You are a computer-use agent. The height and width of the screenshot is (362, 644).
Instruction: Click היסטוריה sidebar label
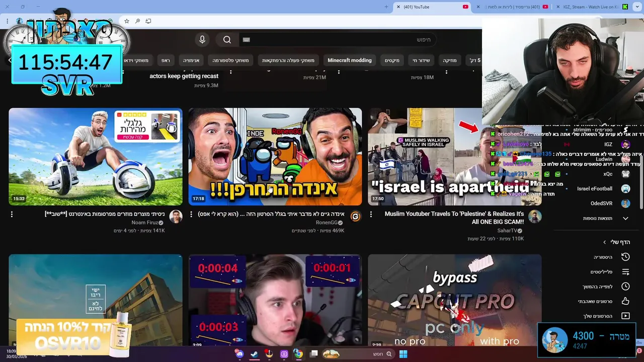603,257
